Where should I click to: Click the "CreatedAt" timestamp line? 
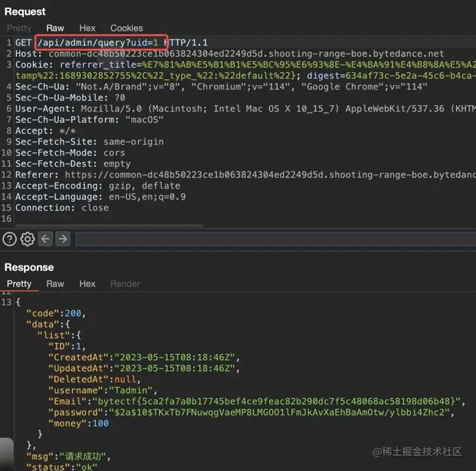(x=144, y=357)
